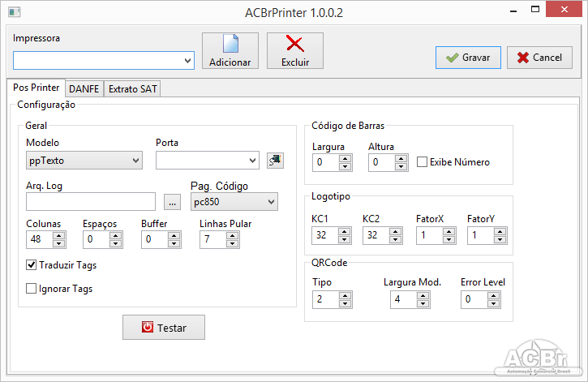Decrease the logo KC2 value
Viewport: 588px width, 382px height.
(395, 239)
